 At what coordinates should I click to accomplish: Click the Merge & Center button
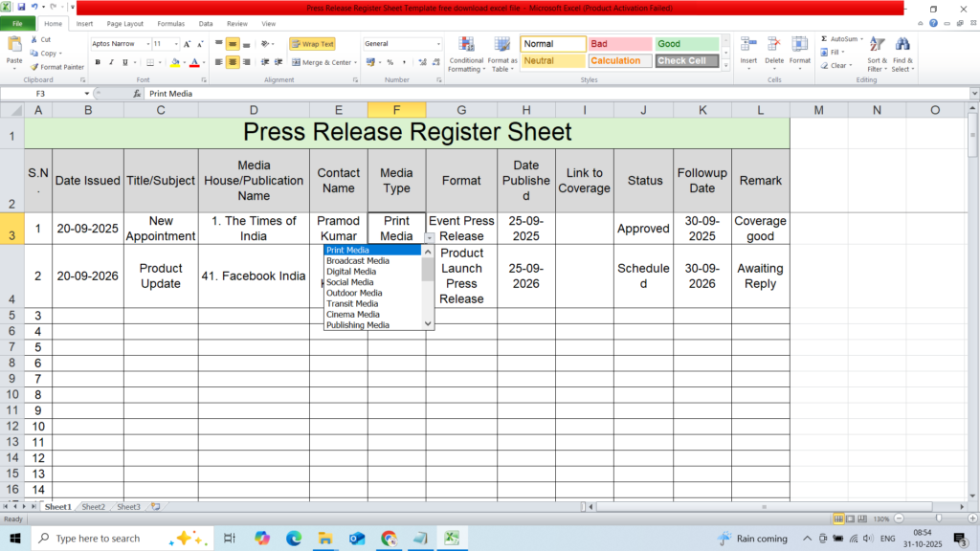point(325,62)
